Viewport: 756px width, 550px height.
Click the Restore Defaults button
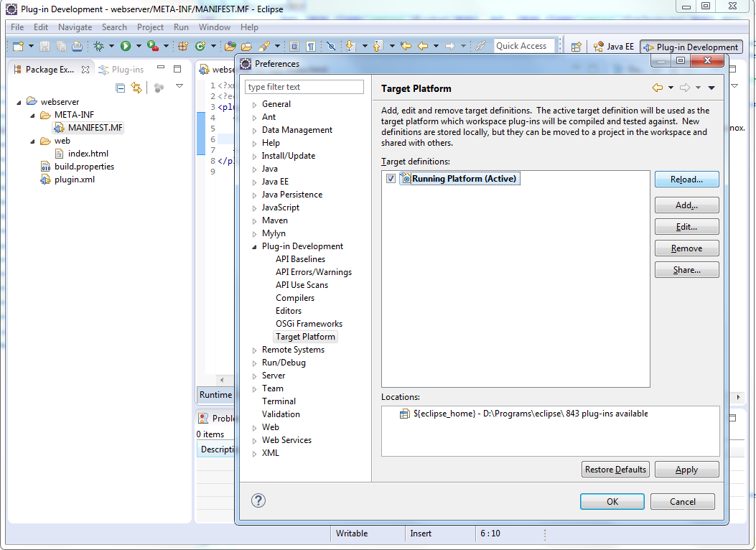tap(616, 470)
